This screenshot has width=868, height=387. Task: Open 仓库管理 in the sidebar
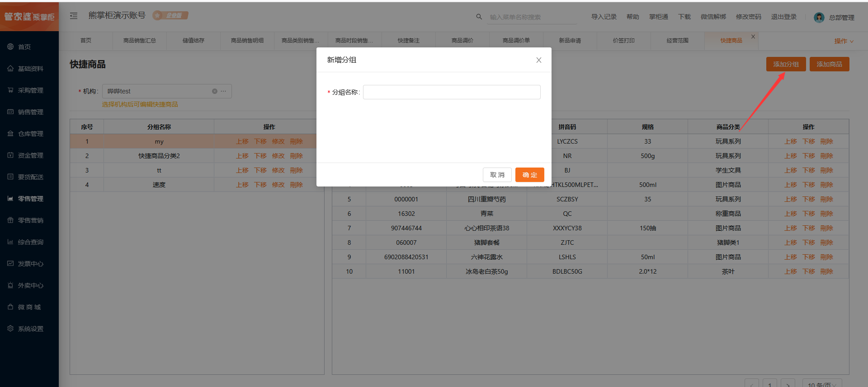30,134
